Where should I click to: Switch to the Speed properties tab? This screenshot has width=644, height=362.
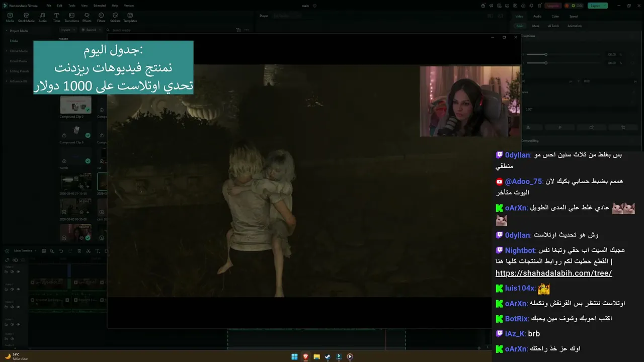(x=574, y=16)
